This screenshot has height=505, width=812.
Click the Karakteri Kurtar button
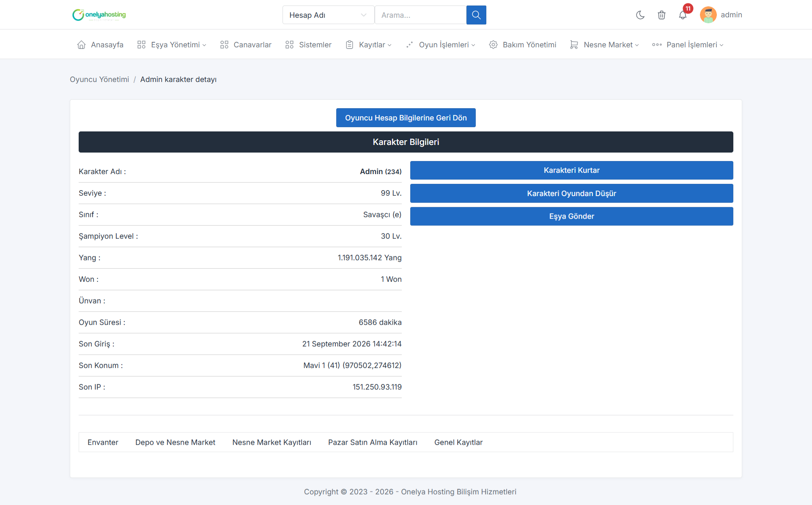point(572,170)
